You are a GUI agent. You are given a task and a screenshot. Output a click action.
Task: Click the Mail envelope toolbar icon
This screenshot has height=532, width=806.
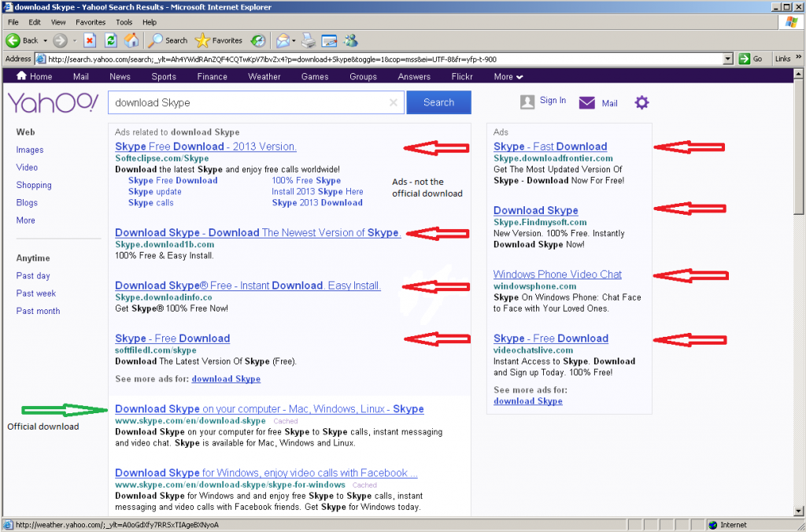coord(283,41)
